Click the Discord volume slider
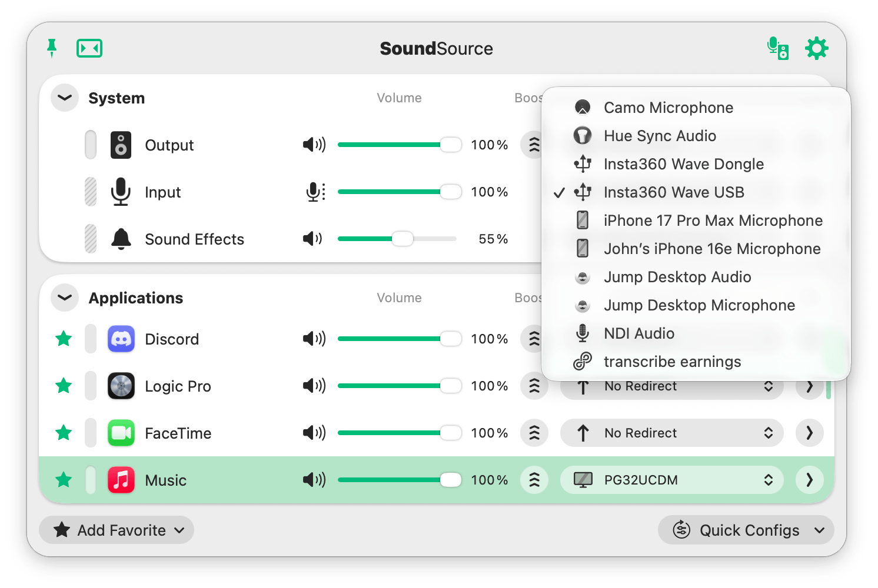This screenshot has width=878, height=588. tap(399, 339)
